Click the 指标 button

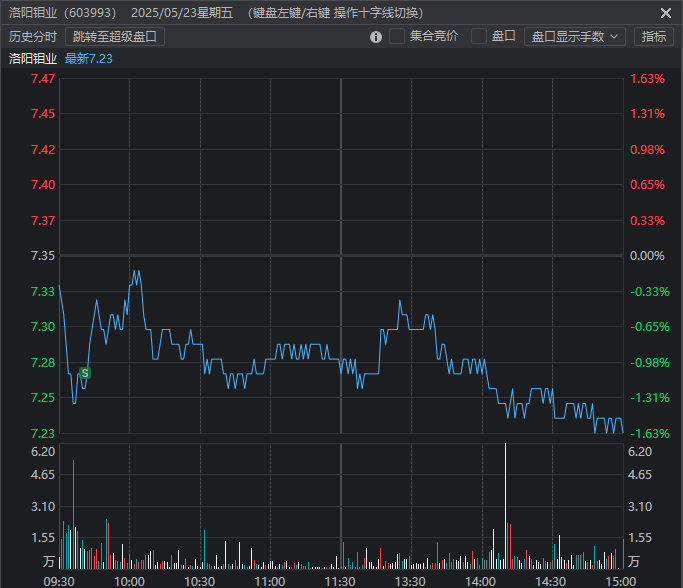(654, 36)
